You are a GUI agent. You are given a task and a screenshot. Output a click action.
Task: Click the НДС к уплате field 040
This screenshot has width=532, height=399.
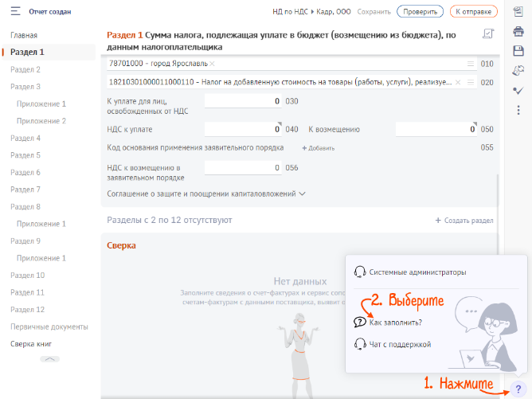click(243, 129)
